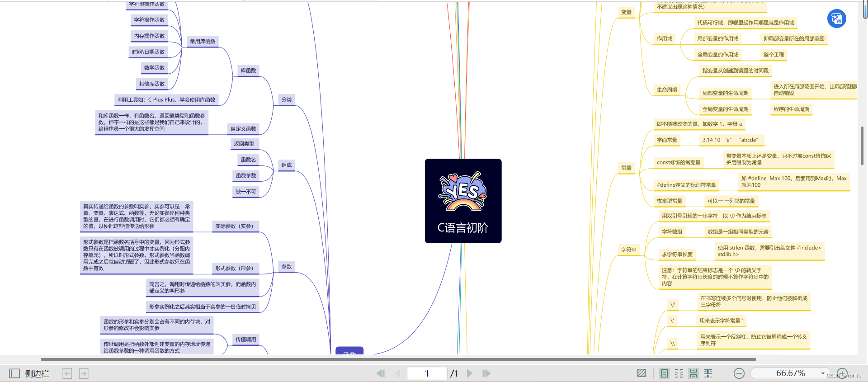
Task: Click the 字符数组 node
Action: [x=672, y=232]
